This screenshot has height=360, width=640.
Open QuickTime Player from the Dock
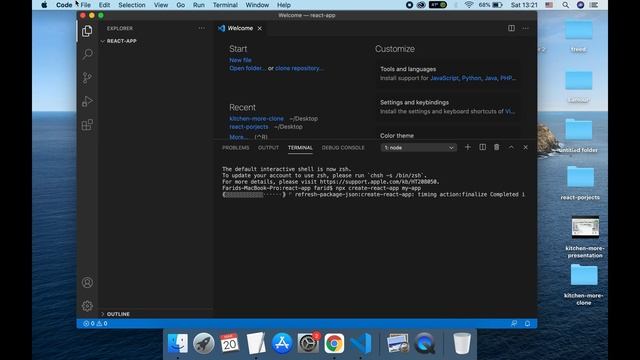tap(424, 343)
